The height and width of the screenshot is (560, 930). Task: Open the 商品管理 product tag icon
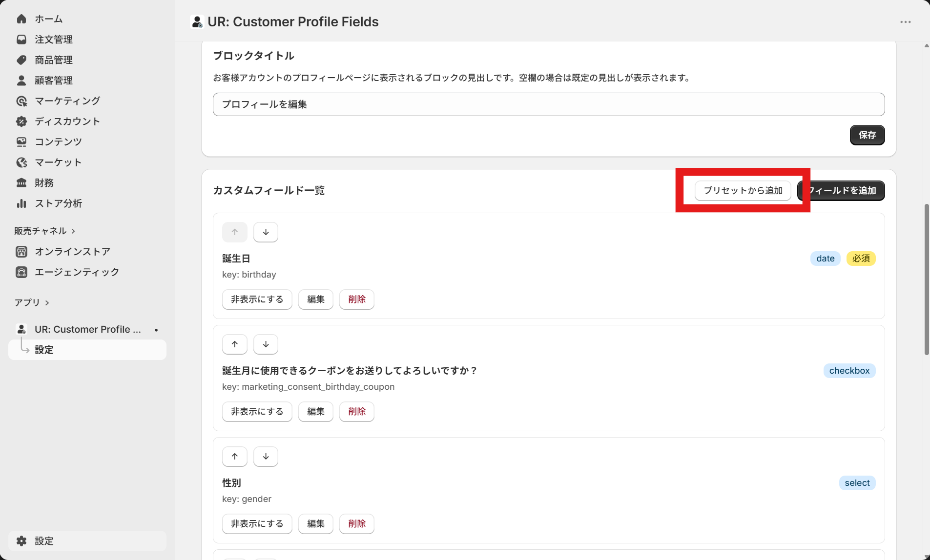click(21, 60)
